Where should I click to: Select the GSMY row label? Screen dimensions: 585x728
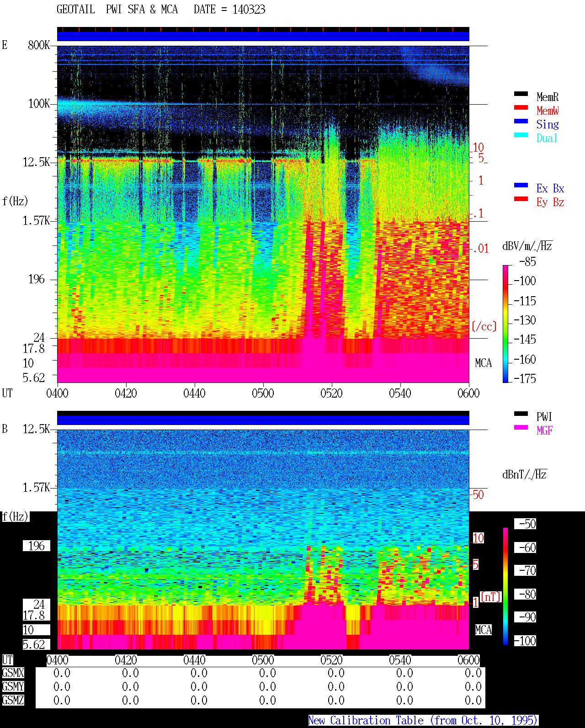[13, 686]
